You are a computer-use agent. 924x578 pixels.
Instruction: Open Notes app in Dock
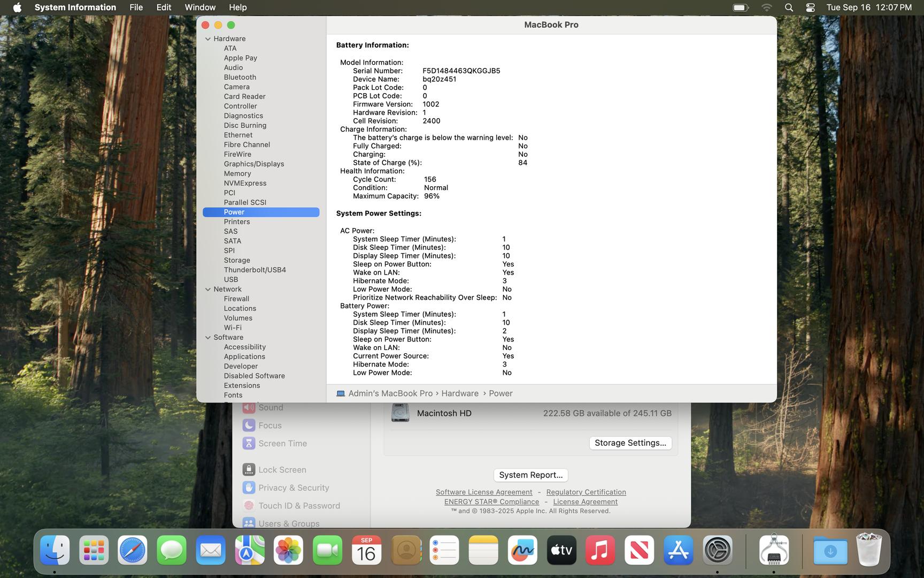coord(483,550)
